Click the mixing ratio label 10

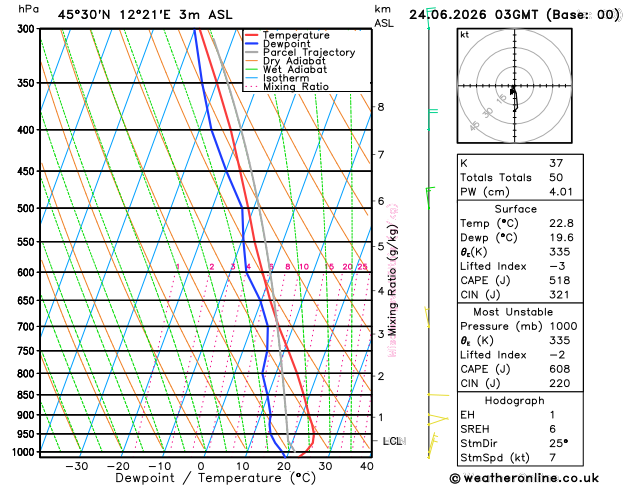[304, 267]
